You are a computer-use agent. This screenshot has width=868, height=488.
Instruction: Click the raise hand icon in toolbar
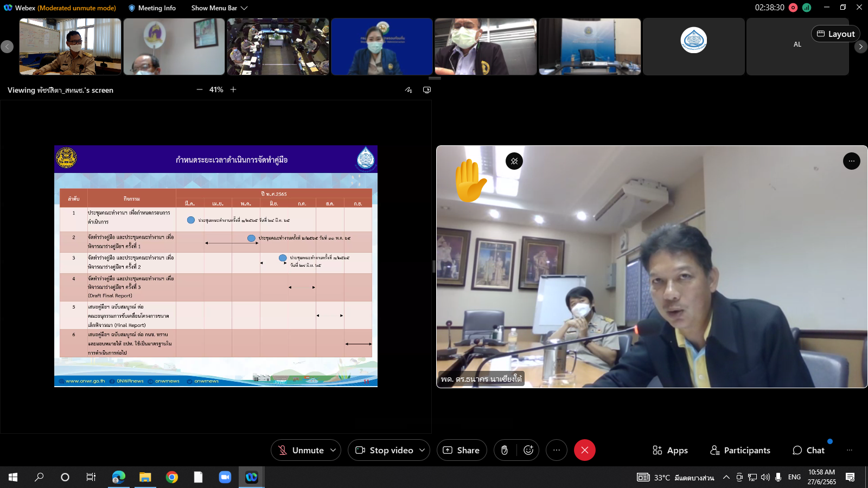pos(505,450)
